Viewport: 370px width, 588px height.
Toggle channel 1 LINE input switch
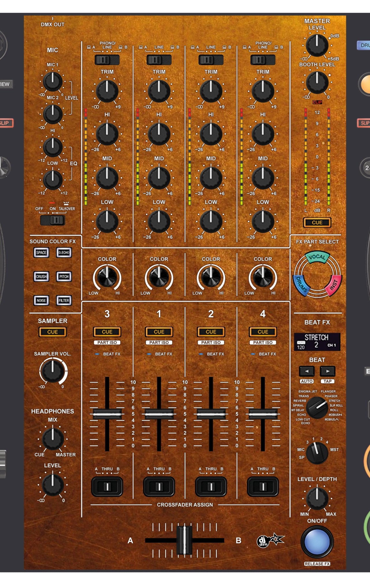coord(159,60)
